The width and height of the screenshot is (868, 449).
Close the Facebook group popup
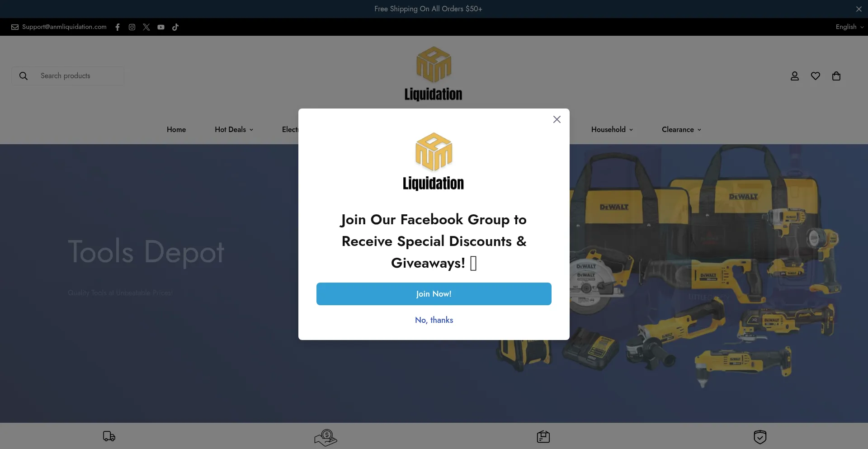pos(557,119)
